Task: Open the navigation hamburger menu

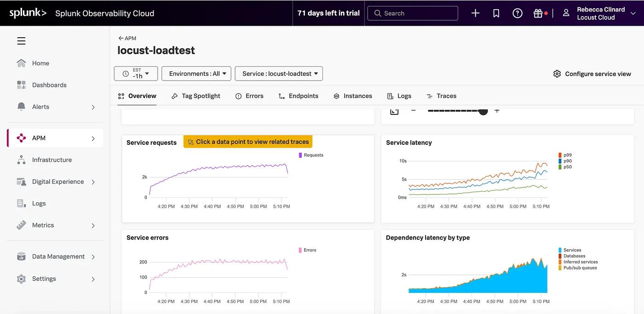Action: click(x=21, y=40)
